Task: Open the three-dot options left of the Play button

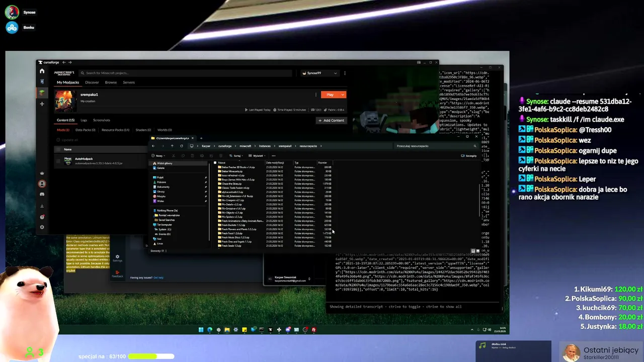Action: 316,95
